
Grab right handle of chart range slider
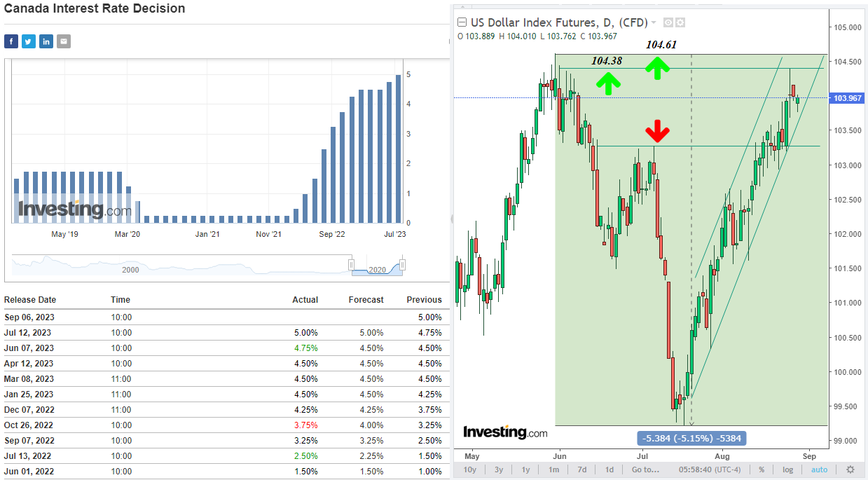pyautogui.click(x=402, y=265)
